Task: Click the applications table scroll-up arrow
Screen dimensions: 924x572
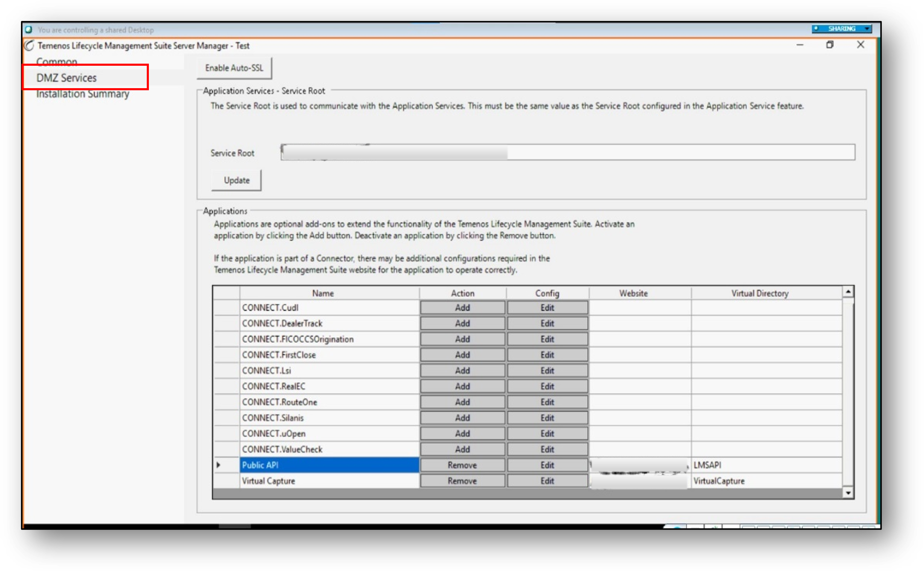Action: (848, 292)
